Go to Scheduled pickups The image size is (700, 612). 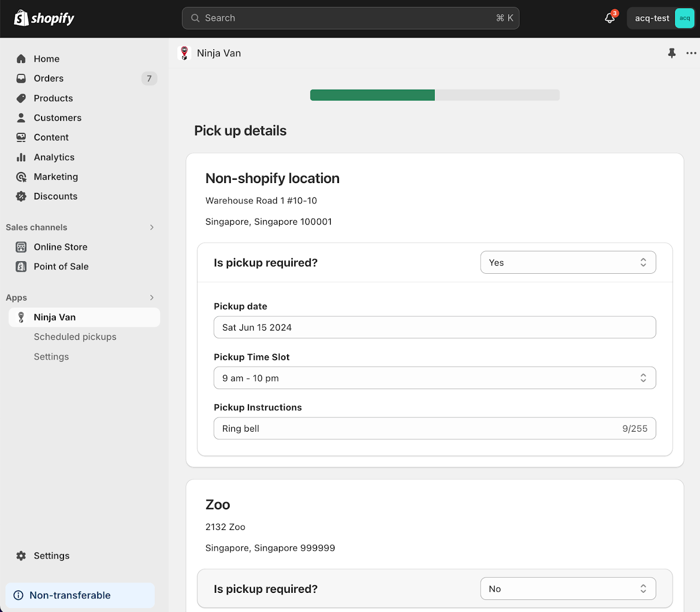(x=75, y=337)
